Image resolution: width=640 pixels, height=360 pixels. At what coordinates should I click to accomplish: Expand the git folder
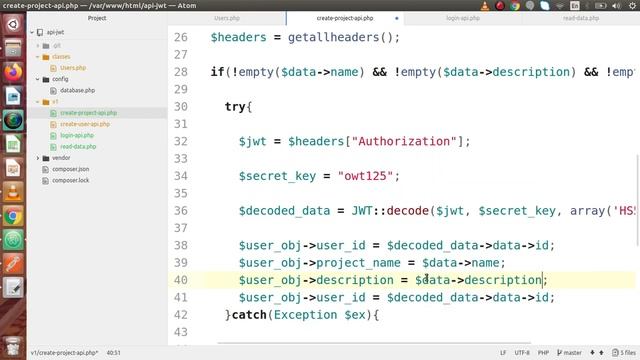click(x=38, y=46)
